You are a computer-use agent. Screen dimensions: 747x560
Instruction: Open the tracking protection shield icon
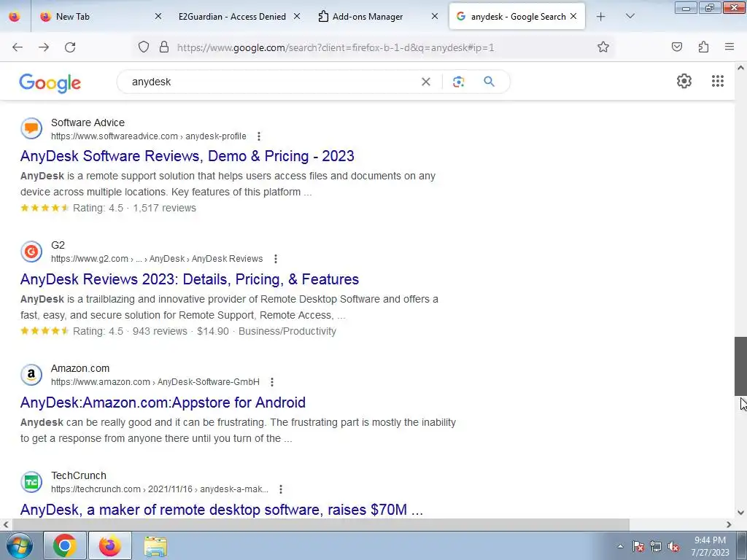(144, 47)
